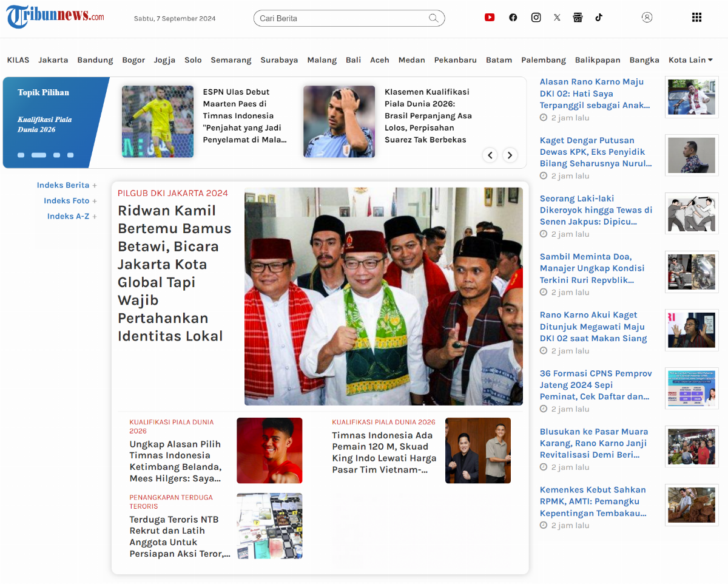This screenshot has height=584, width=728.
Task: Open article about Rano Karno Maju DKI 02
Action: 595,93
